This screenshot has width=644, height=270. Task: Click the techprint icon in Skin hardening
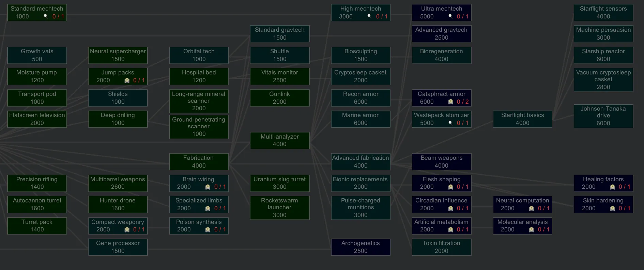[612, 209]
